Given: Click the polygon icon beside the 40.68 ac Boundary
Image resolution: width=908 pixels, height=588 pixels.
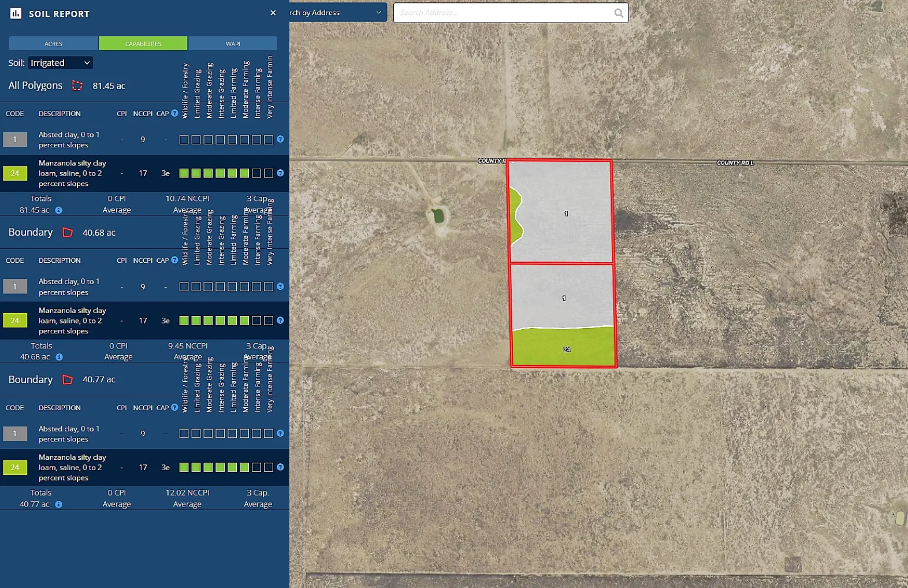Looking at the screenshot, I should click(x=68, y=232).
